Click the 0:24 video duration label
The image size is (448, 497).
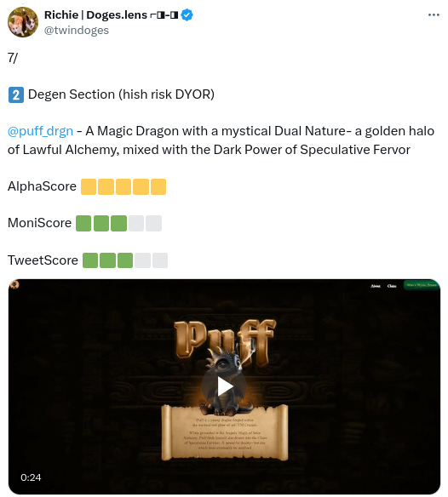click(x=31, y=477)
